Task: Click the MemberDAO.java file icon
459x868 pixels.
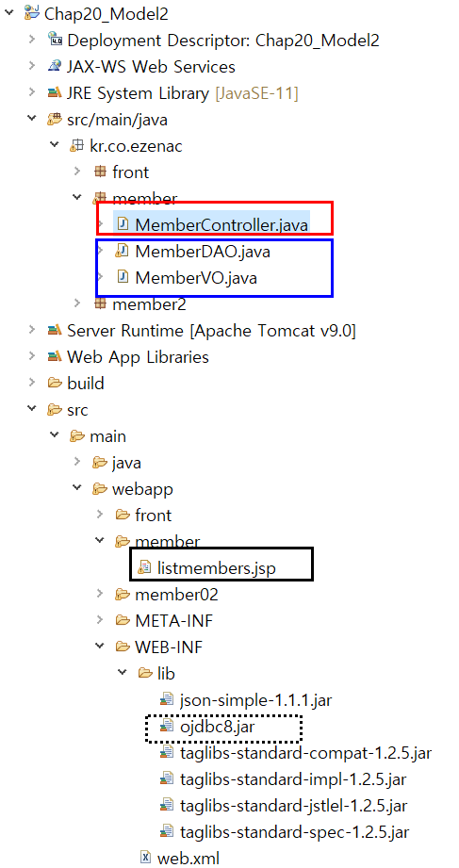Action: 122,252
